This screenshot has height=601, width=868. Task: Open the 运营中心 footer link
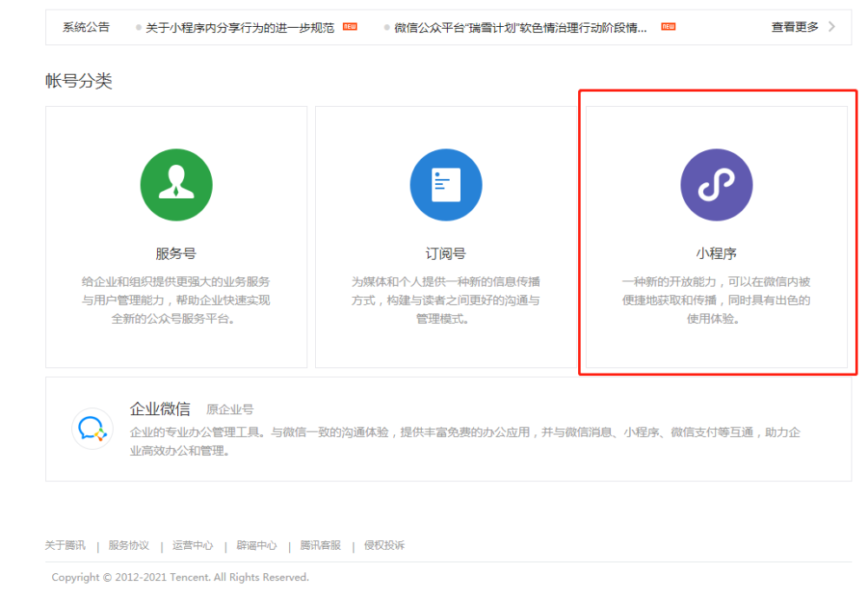coord(193,545)
